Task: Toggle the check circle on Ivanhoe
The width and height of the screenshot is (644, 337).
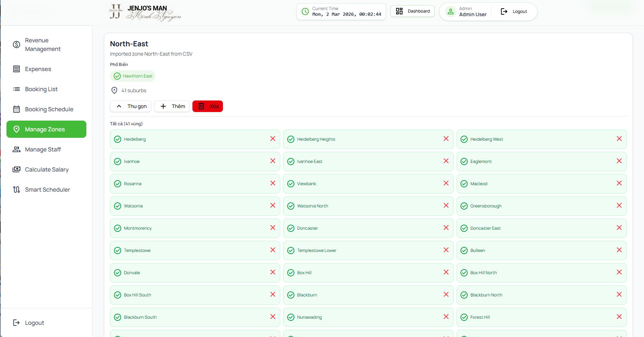Action: pos(118,162)
